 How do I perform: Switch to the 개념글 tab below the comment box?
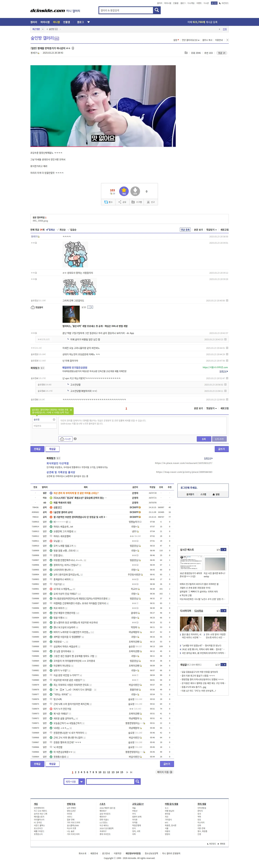point(52,449)
